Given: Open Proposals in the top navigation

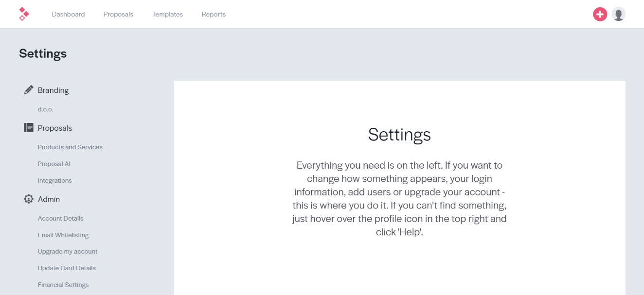Looking at the screenshot, I should point(118,14).
